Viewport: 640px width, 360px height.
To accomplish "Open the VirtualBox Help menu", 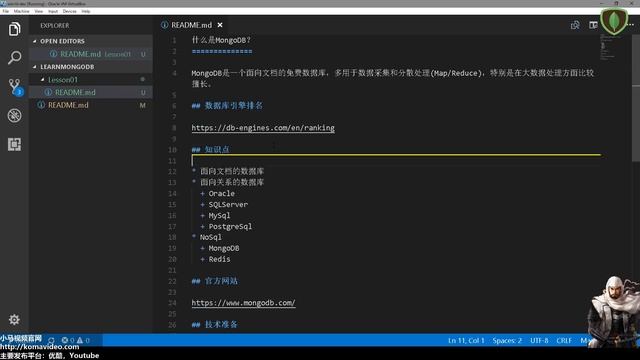I will pyautogui.click(x=86, y=11).
